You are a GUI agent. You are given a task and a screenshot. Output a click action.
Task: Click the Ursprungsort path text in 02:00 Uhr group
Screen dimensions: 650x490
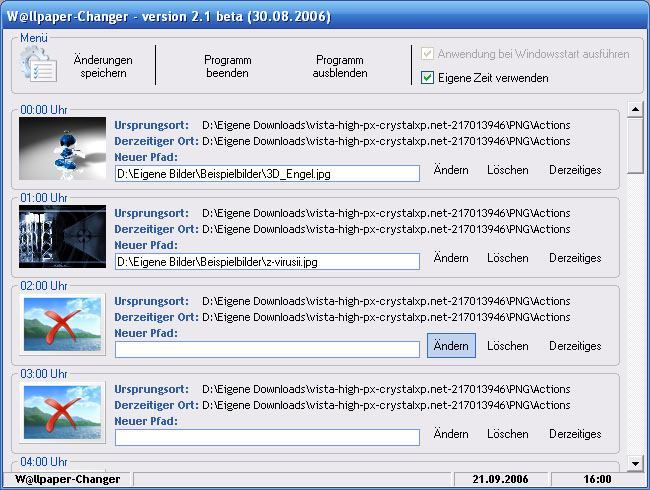386,301
